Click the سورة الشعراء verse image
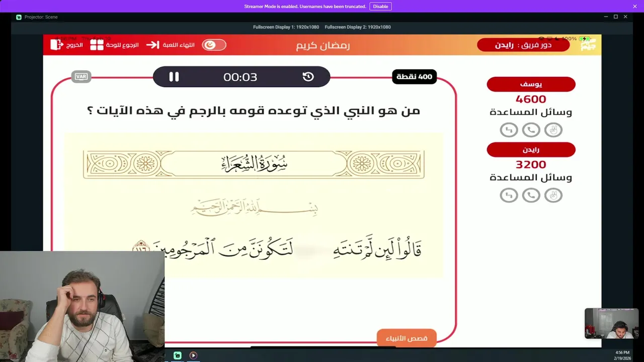 (254, 205)
